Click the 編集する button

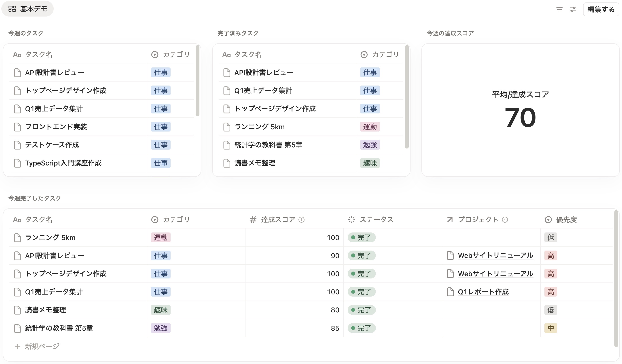click(x=600, y=9)
